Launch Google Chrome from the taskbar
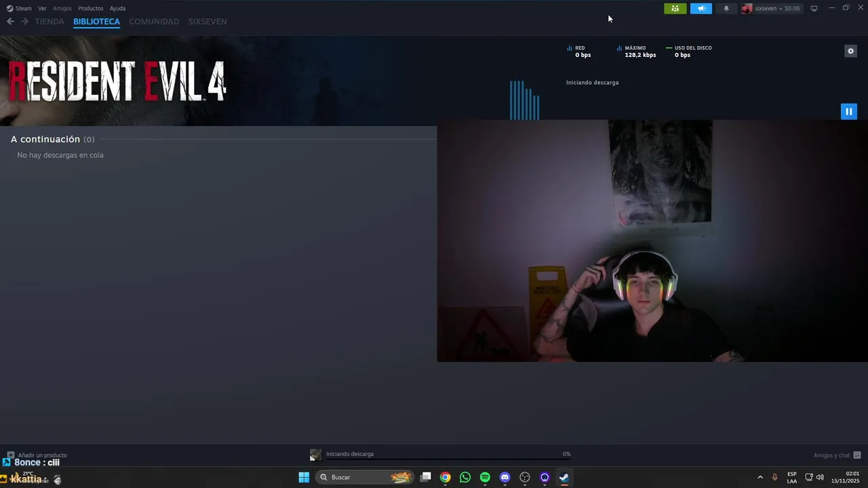Image resolution: width=868 pixels, height=488 pixels. click(445, 477)
